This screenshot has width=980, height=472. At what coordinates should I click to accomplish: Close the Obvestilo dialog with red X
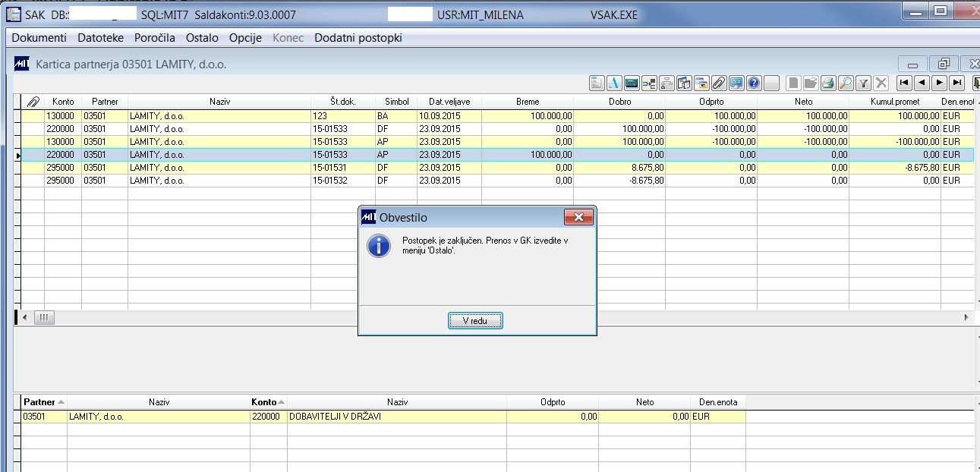[578, 218]
